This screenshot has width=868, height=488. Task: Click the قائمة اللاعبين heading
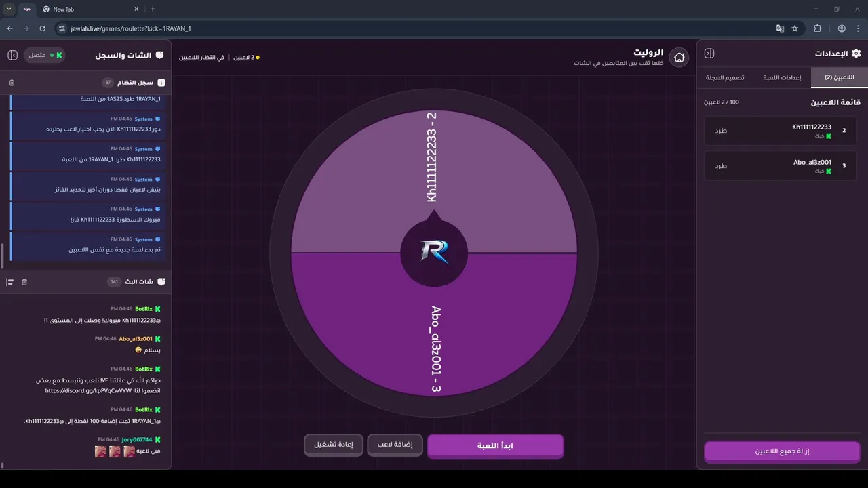(x=835, y=102)
